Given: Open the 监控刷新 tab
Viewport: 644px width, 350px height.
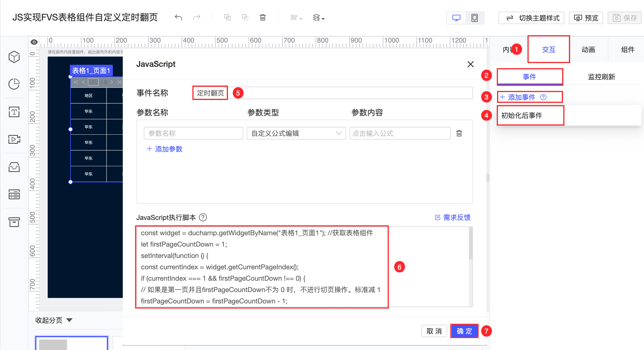Looking at the screenshot, I should (x=601, y=77).
